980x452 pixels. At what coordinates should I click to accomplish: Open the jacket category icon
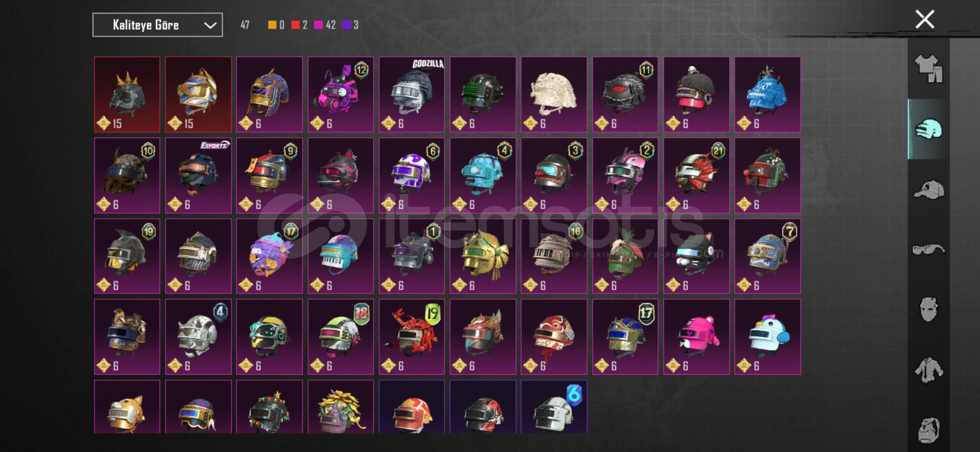(928, 370)
